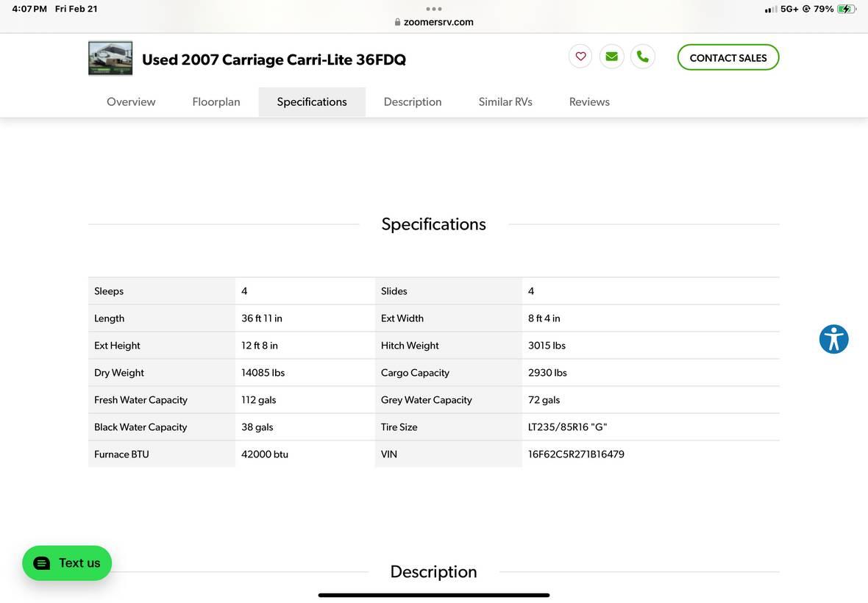Image resolution: width=868 pixels, height=603 pixels.
Task: Select the tire size LT235/85R16 "G"
Action: (x=567, y=427)
